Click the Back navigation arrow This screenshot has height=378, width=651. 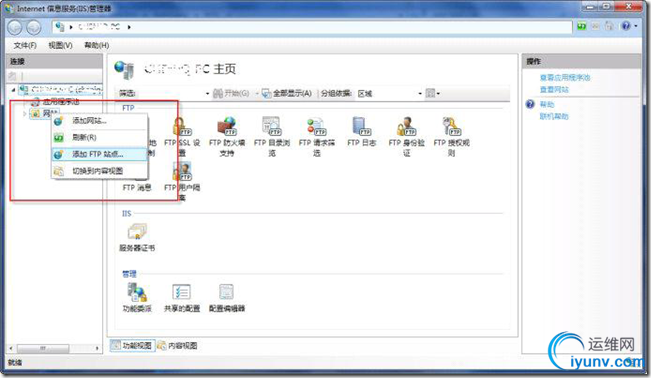pos(15,27)
